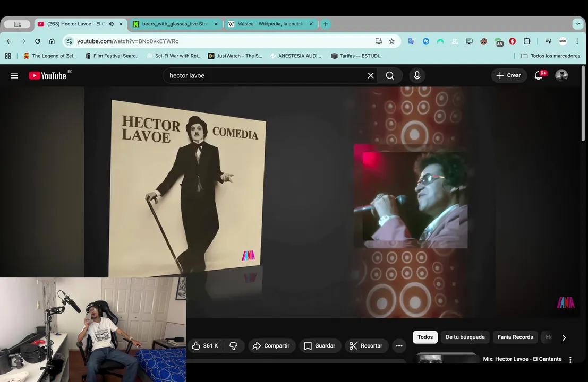588x382 pixels.
Task: Select the Fania Records chip
Action: click(x=515, y=337)
